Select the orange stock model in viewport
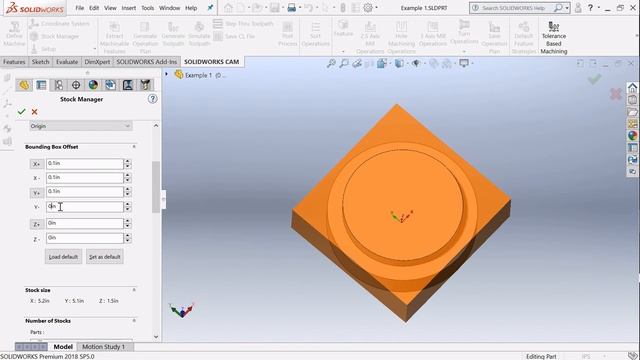The height and width of the screenshot is (360, 640). tap(401, 212)
